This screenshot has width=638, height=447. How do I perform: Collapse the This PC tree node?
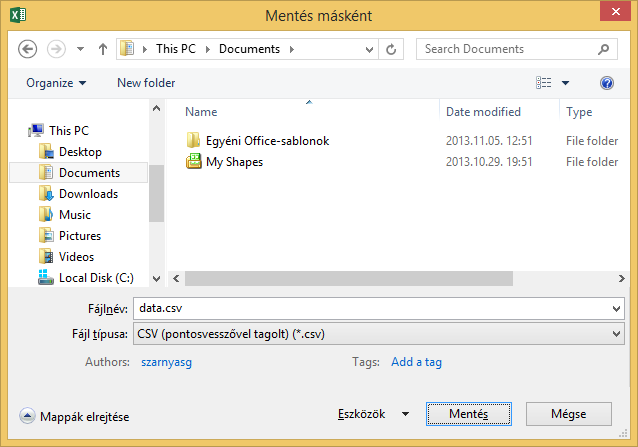point(23,130)
